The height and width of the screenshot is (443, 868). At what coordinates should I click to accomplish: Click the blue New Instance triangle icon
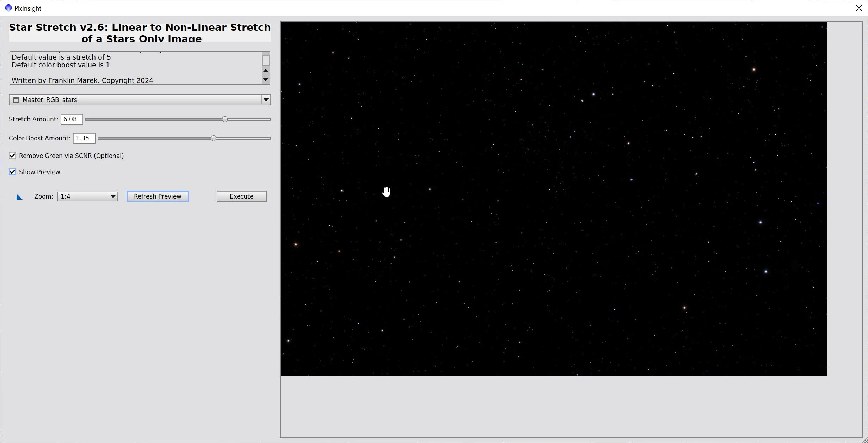click(x=19, y=197)
